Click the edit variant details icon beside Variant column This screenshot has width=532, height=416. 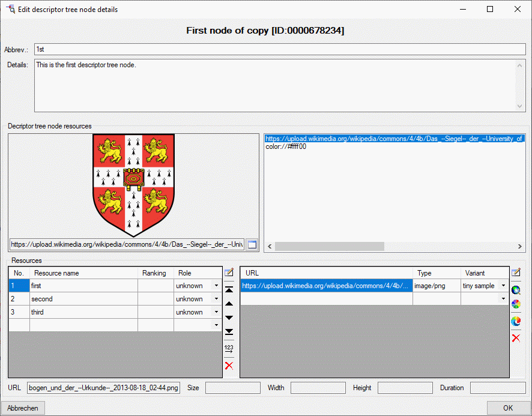(516, 272)
